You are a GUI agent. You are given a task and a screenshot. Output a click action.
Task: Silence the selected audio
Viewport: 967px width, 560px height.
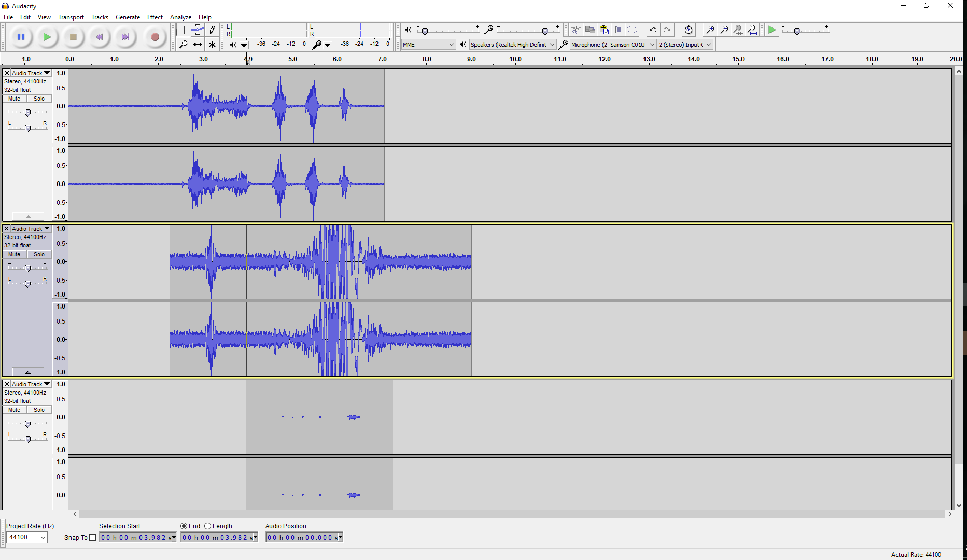[x=632, y=30]
